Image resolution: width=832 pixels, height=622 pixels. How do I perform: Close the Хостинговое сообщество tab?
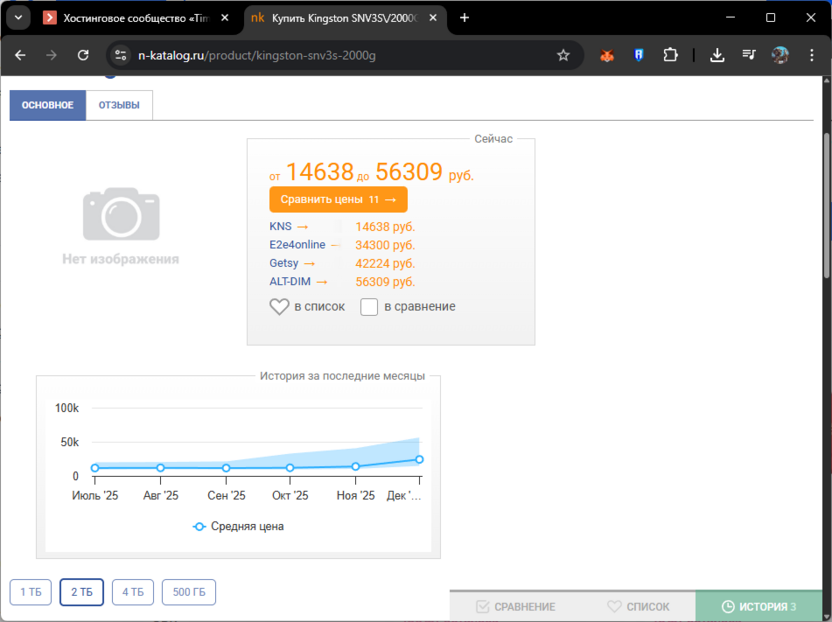coord(224,18)
